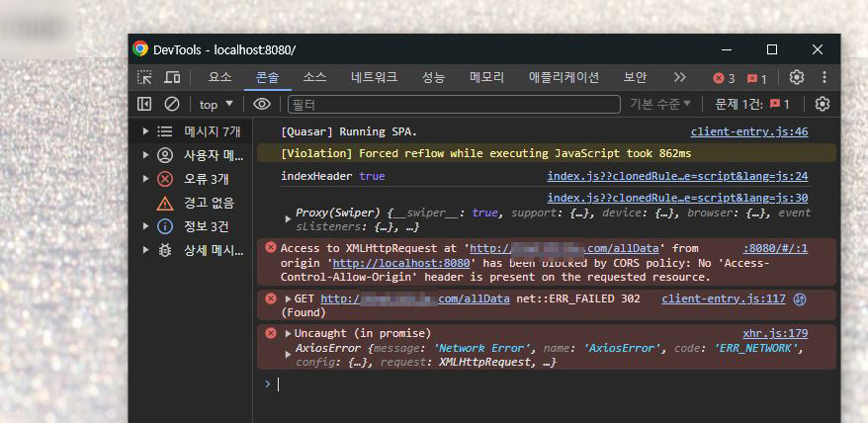Screen dimensions: 868x423
Task: Open DevTools settings gear in tab bar
Action: 797,77
